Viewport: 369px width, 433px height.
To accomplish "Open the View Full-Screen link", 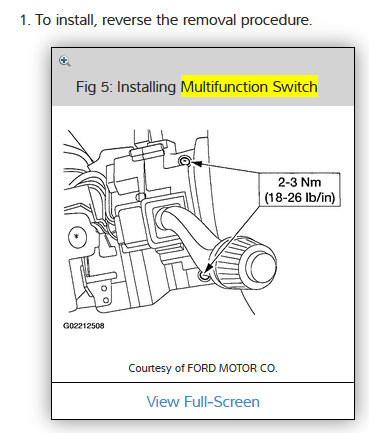I will coord(203,402).
